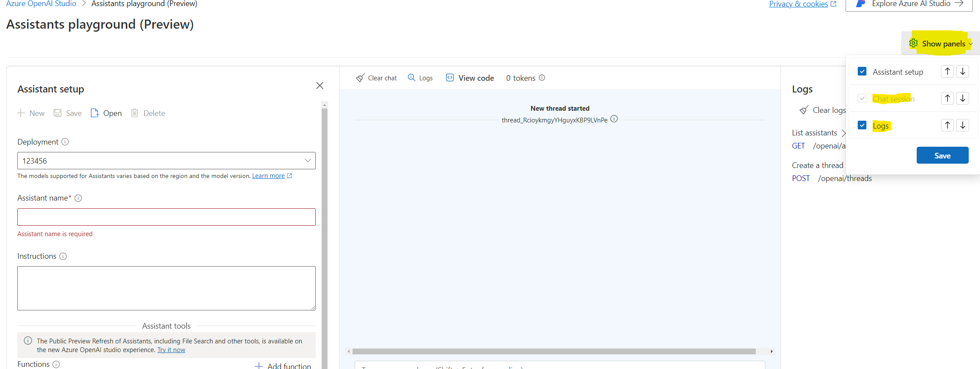The width and height of the screenshot is (980, 369).
Task: Move Chat session panel up
Action: click(947, 99)
